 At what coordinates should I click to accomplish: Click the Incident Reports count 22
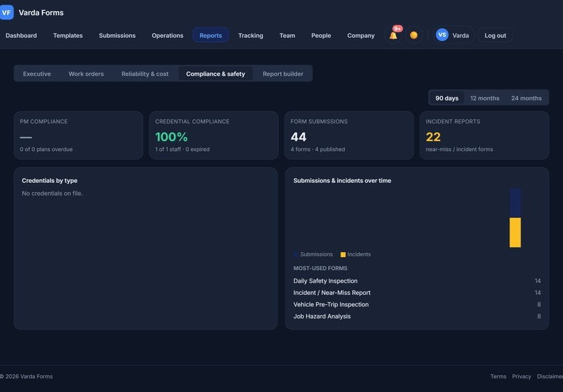coord(433,137)
